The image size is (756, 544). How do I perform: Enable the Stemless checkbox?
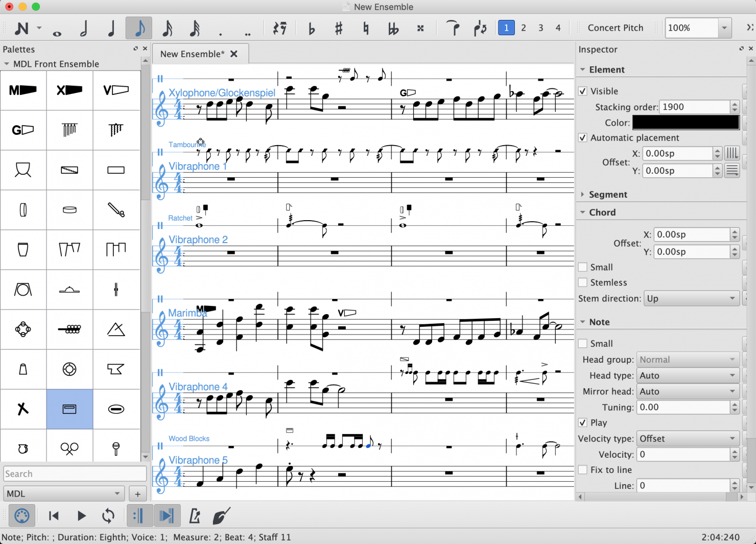[x=582, y=282]
